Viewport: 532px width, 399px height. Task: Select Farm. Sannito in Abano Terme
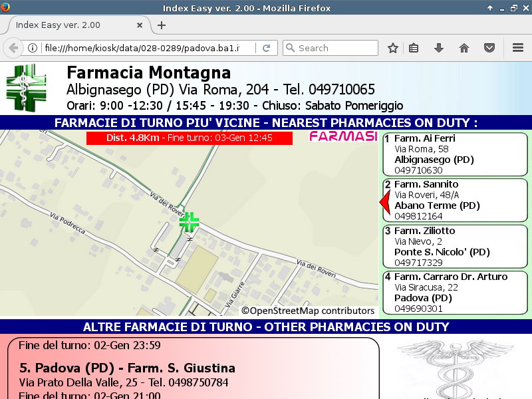(x=455, y=200)
